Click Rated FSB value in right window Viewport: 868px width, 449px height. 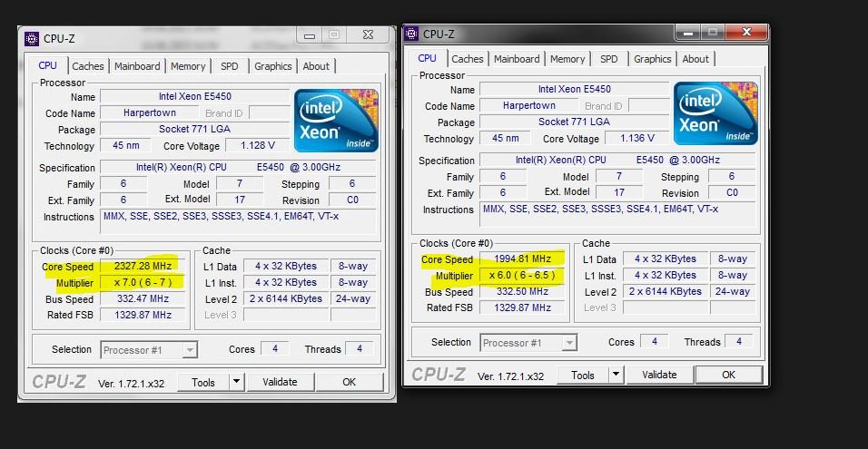pos(523,308)
